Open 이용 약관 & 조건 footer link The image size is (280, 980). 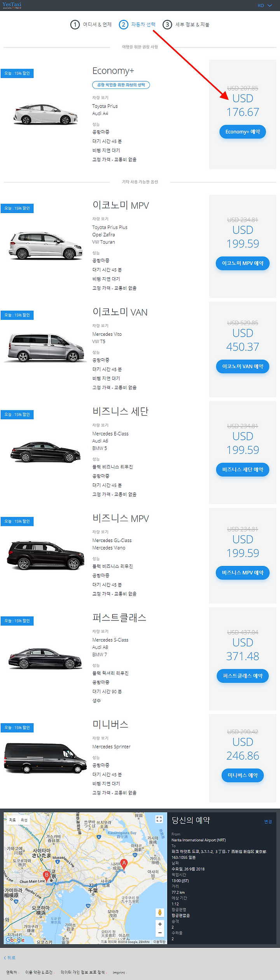(39, 972)
